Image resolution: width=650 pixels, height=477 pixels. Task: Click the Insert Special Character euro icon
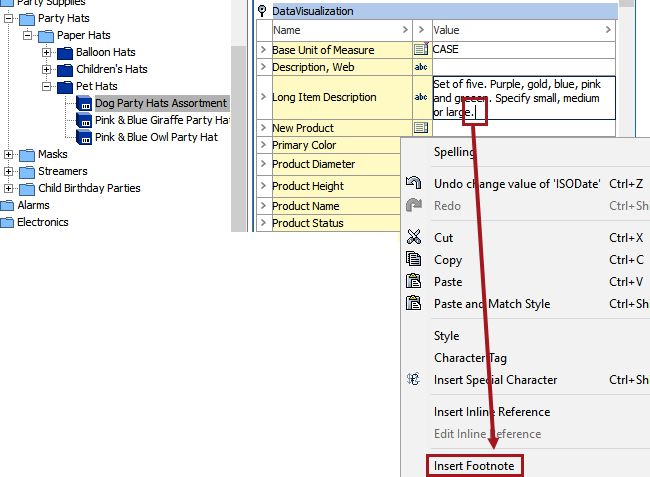pyautogui.click(x=414, y=380)
